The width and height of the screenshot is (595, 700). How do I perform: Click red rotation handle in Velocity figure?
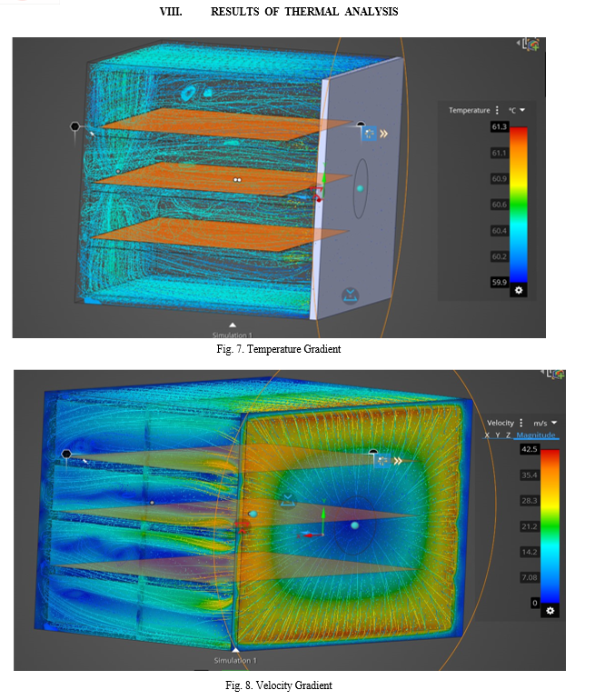click(x=242, y=526)
